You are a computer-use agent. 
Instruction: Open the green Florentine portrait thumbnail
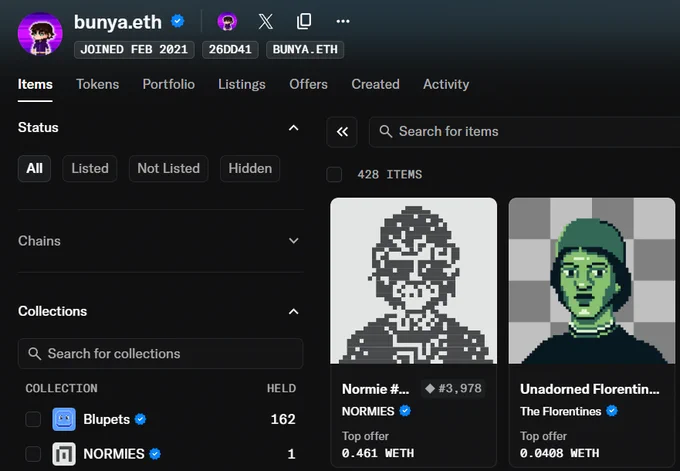click(592, 281)
